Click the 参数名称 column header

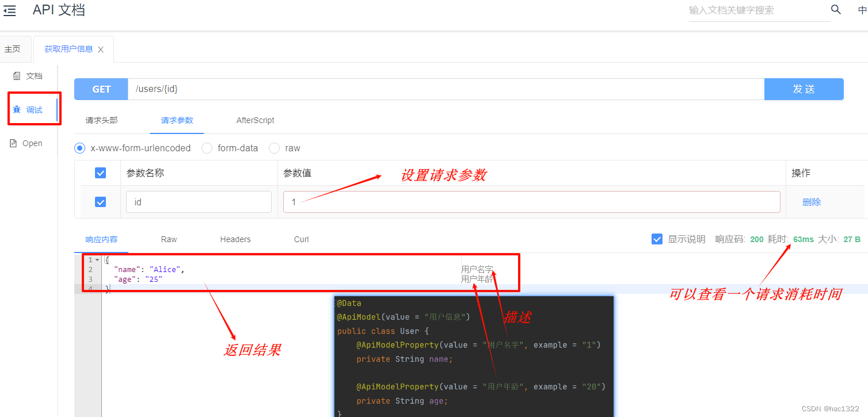145,173
